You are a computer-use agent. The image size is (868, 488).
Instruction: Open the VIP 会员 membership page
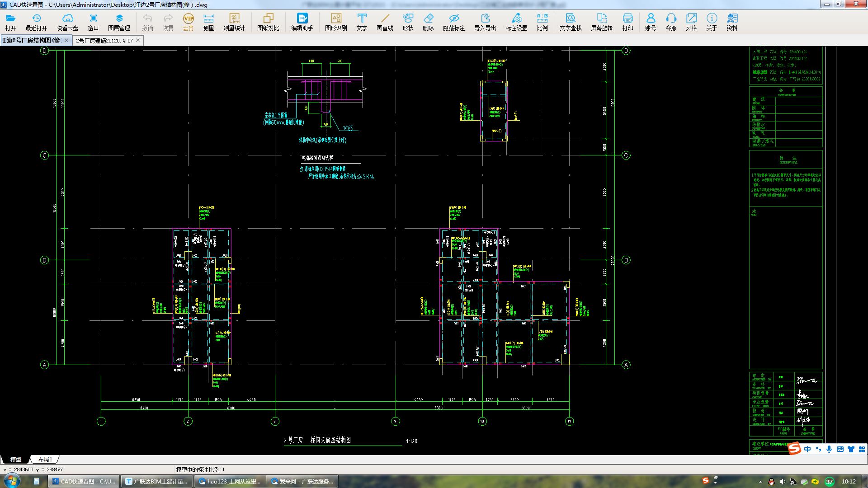click(x=188, y=22)
